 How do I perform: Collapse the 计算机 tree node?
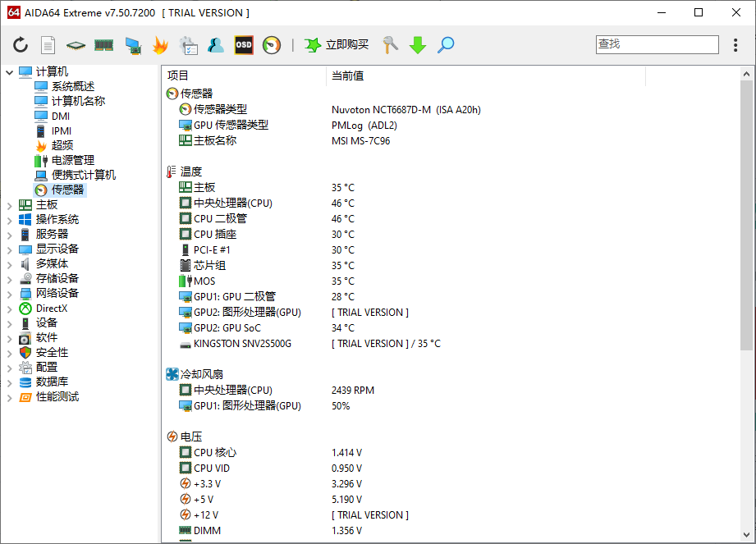coord(9,72)
